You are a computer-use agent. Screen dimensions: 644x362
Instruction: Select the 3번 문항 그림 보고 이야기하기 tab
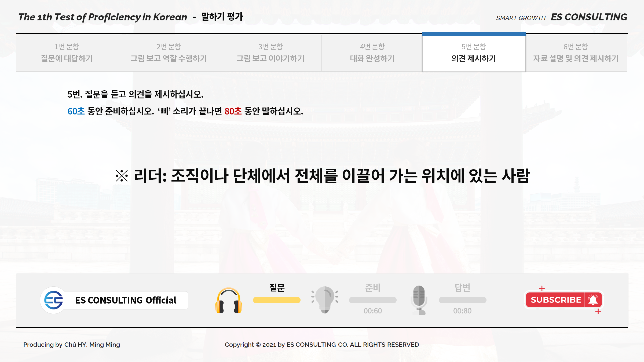(270, 53)
